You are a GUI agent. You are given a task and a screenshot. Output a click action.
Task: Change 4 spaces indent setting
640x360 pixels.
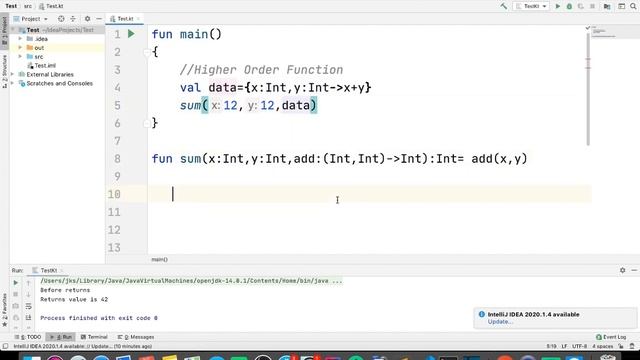pyautogui.click(x=602, y=347)
